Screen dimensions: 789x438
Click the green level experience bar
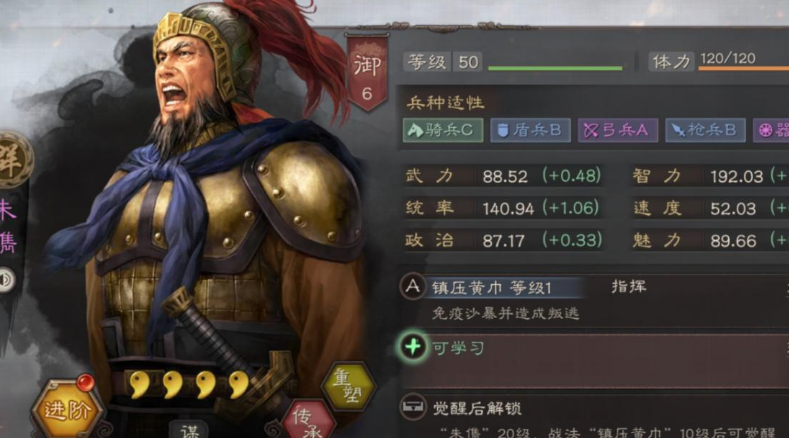click(x=555, y=68)
